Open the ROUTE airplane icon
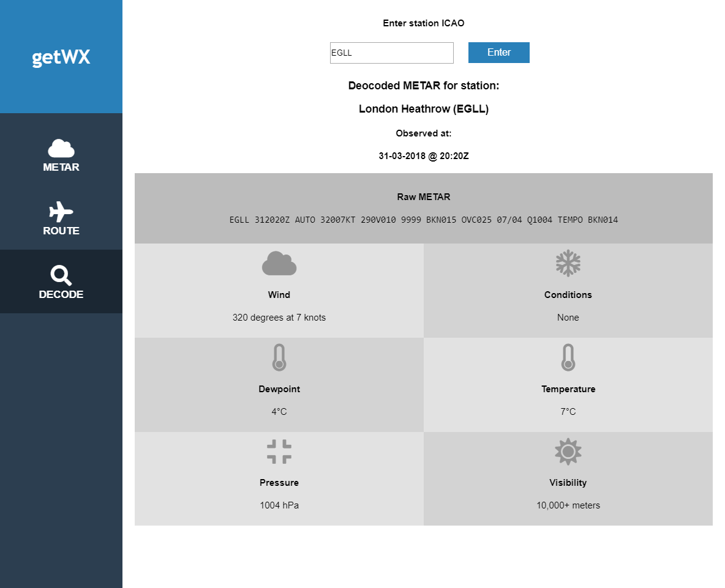Viewport: 725px width, 588px height. pos(61,212)
